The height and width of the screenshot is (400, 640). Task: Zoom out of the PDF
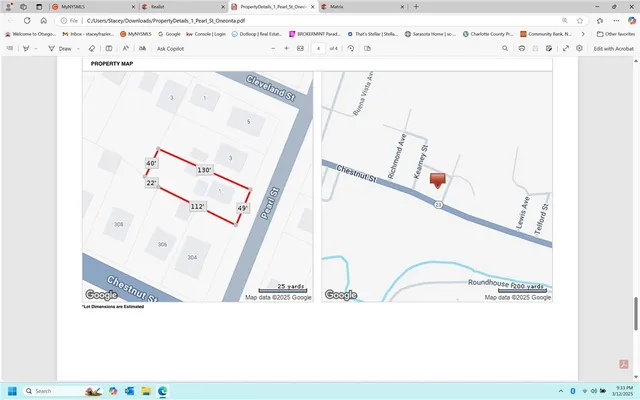(273, 48)
